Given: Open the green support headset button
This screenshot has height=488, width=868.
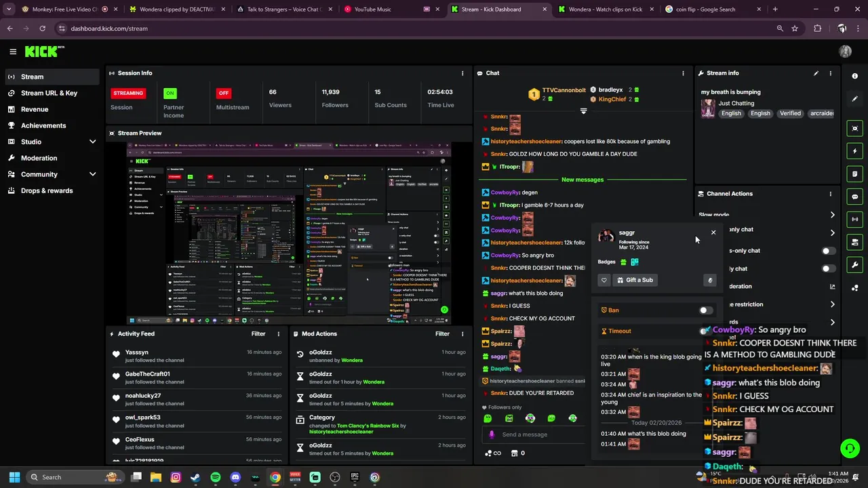Looking at the screenshot, I should point(850,448).
